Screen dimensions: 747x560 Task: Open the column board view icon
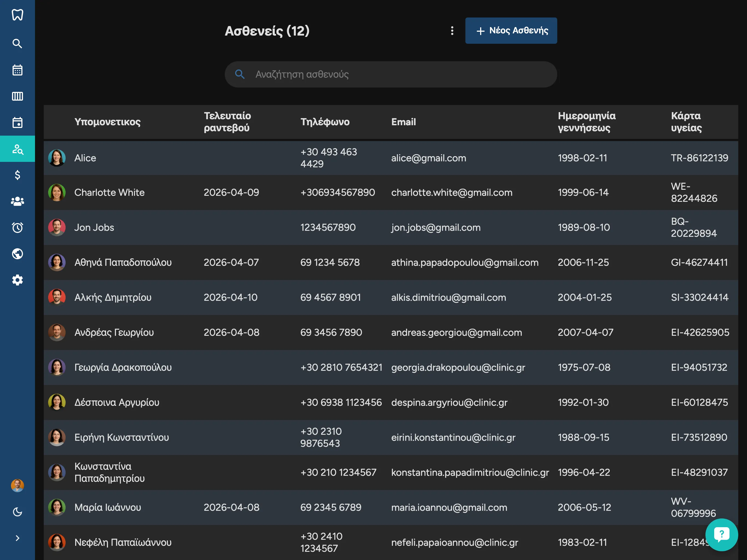tap(17, 96)
